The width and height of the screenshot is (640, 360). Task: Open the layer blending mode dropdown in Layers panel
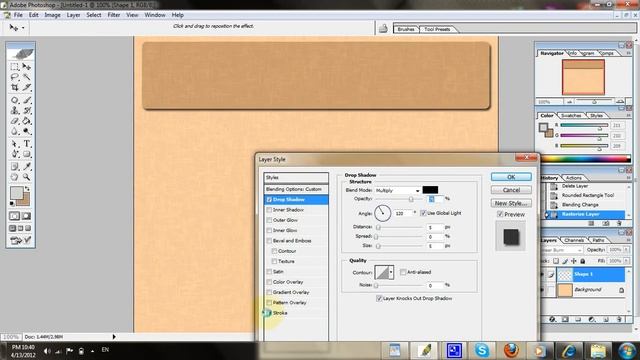[561, 250]
